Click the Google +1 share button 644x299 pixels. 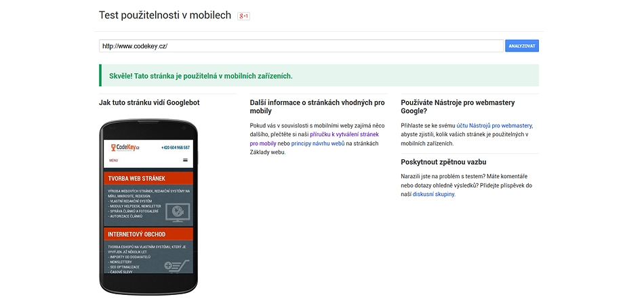(x=243, y=16)
